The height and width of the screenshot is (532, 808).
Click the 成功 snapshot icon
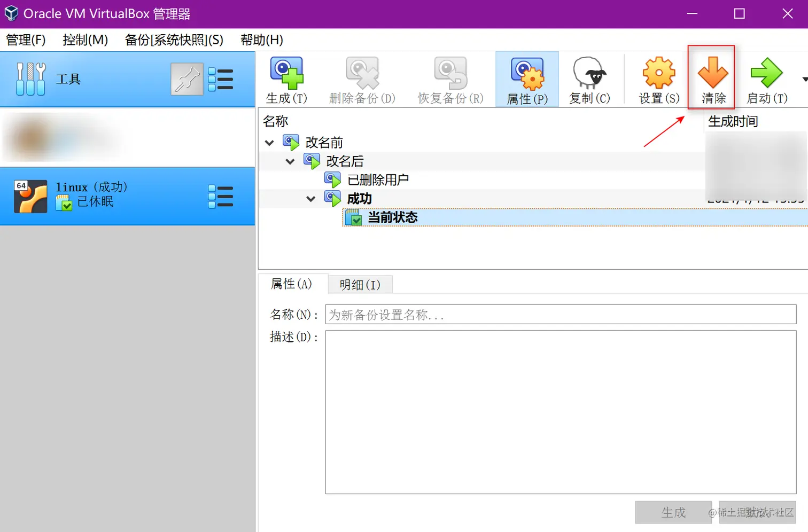[332, 199]
